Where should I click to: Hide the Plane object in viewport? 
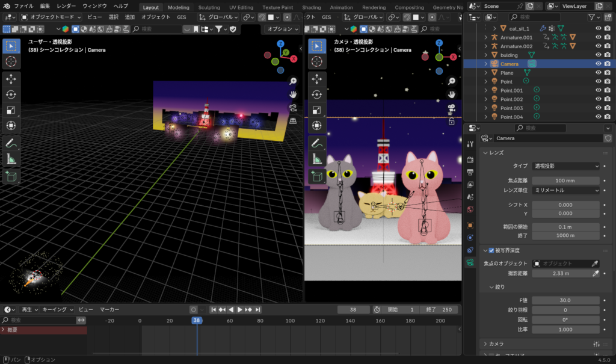(x=599, y=73)
